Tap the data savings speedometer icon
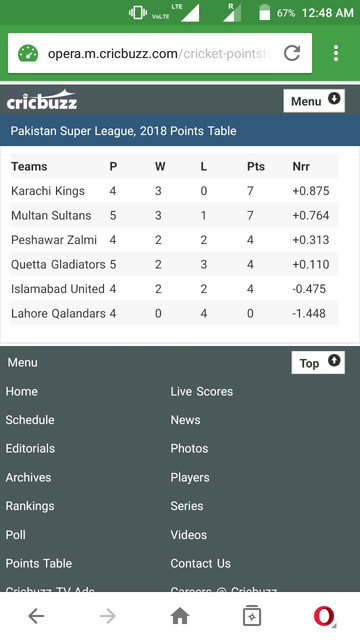360x640 pixels. 28,53
